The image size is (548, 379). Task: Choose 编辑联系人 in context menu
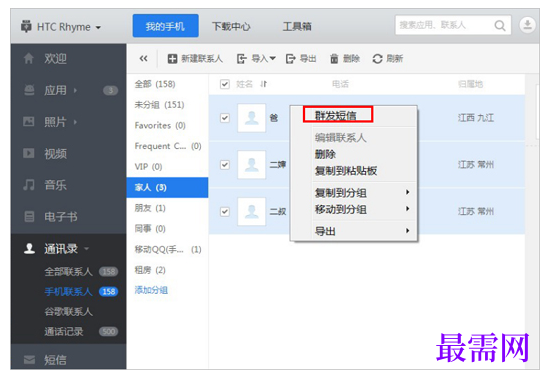[x=340, y=137]
